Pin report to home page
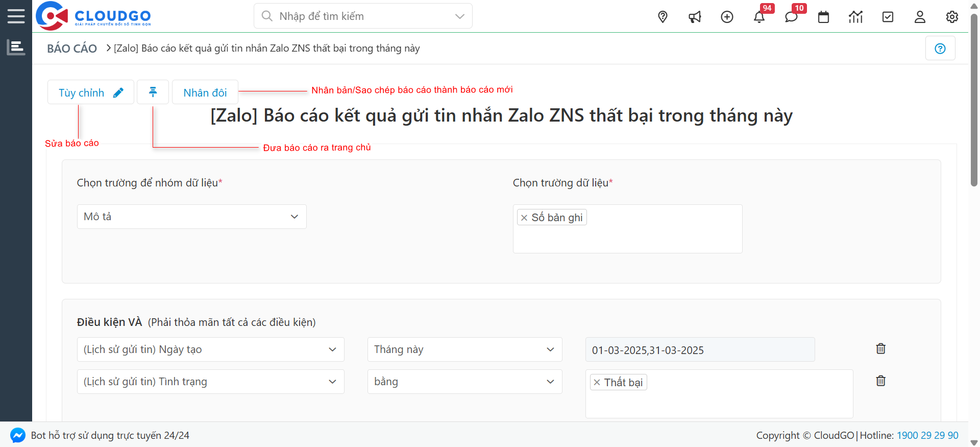 pos(153,92)
